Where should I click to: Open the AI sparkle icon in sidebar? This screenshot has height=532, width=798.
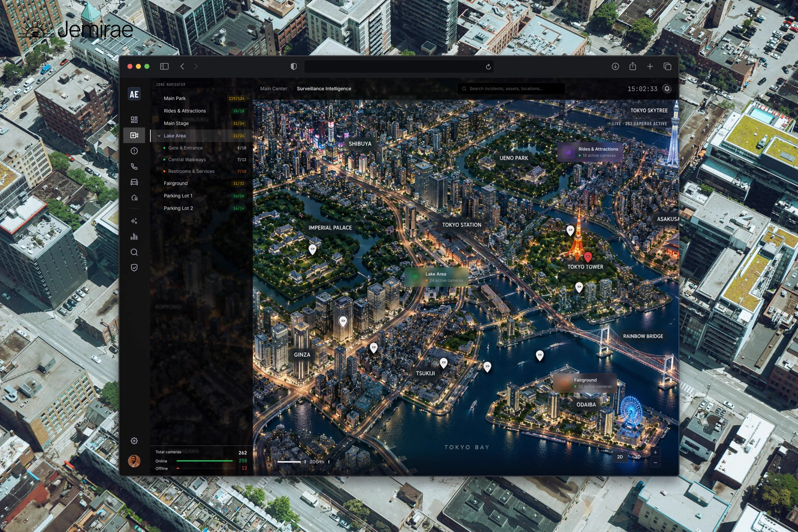pyautogui.click(x=134, y=221)
